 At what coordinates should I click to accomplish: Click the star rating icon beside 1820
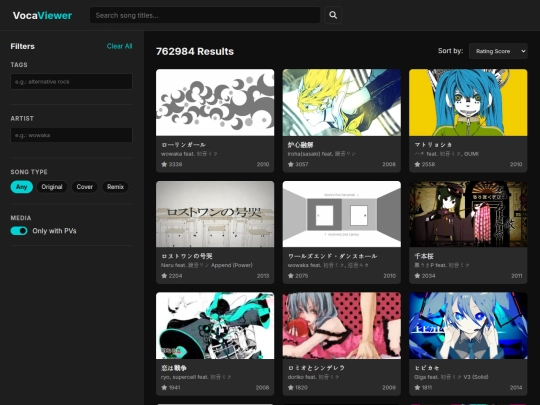click(291, 387)
